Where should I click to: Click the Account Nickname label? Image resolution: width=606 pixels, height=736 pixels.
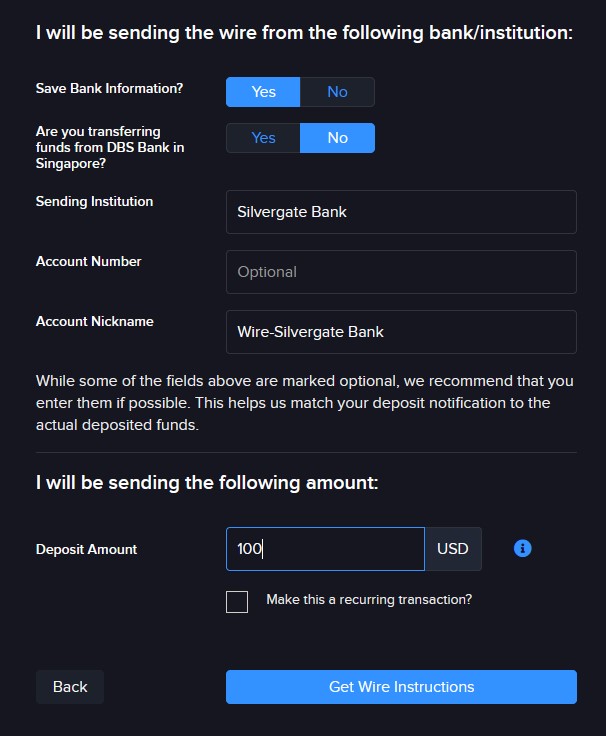pyautogui.click(x=95, y=322)
